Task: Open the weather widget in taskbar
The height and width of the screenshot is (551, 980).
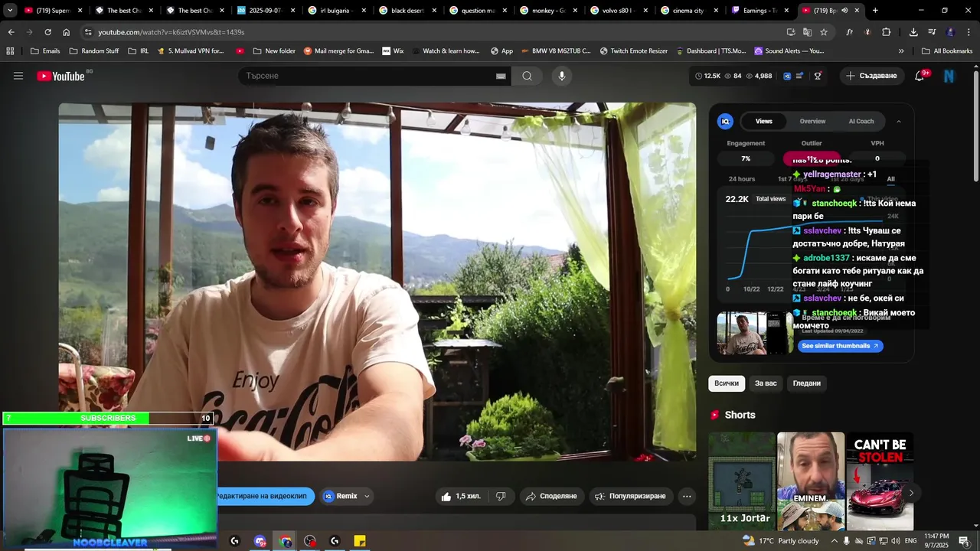Action: click(781, 541)
